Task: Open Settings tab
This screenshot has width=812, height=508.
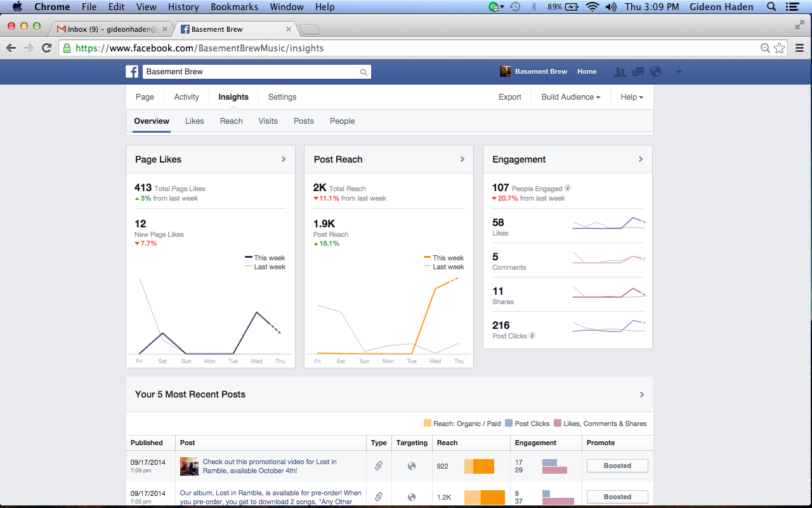Action: pos(282,97)
